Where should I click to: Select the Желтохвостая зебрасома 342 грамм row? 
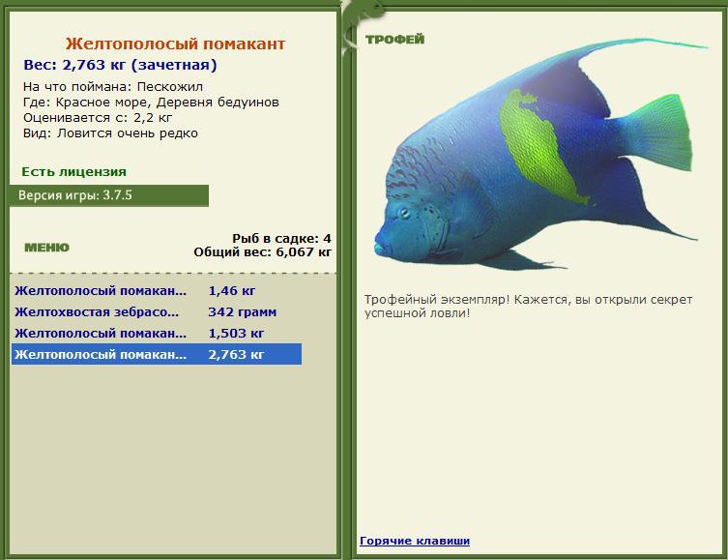point(157,312)
